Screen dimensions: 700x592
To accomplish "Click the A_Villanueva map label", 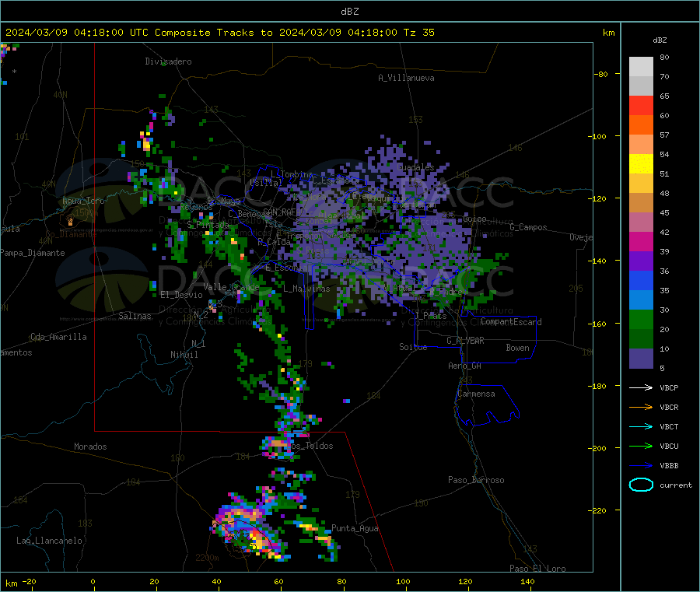I will pyautogui.click(x=406, y=78).
